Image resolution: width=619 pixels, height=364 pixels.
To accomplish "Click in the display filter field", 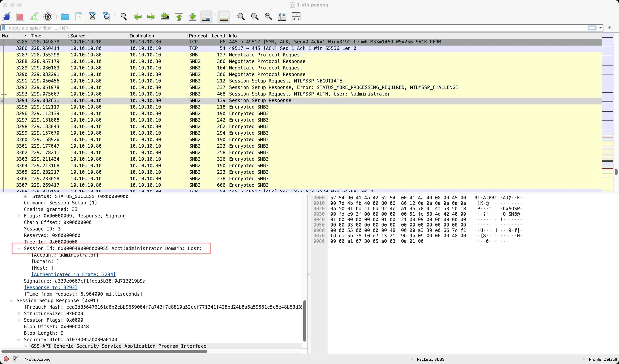I will coord(295,28).
